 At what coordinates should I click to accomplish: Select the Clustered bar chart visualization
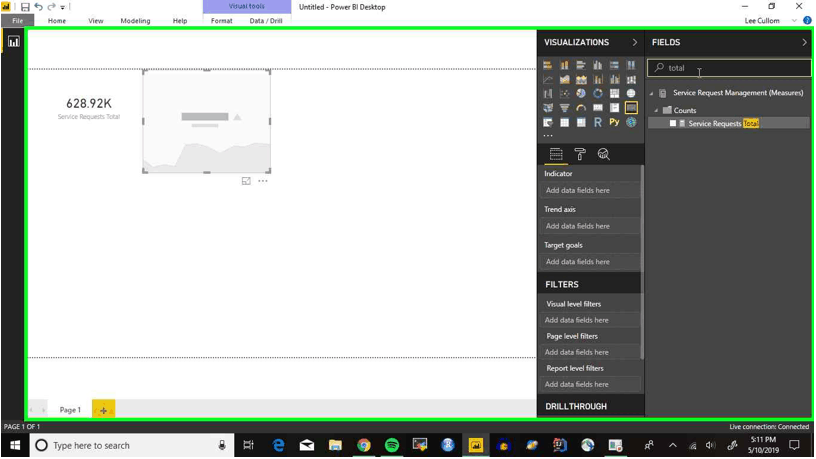[581, 65]
